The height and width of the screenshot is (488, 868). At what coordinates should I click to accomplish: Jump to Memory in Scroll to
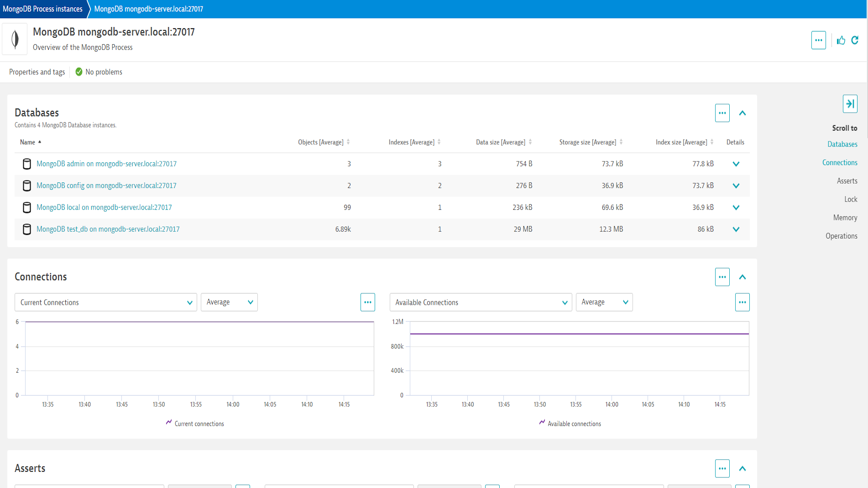[x=845, y=218]
